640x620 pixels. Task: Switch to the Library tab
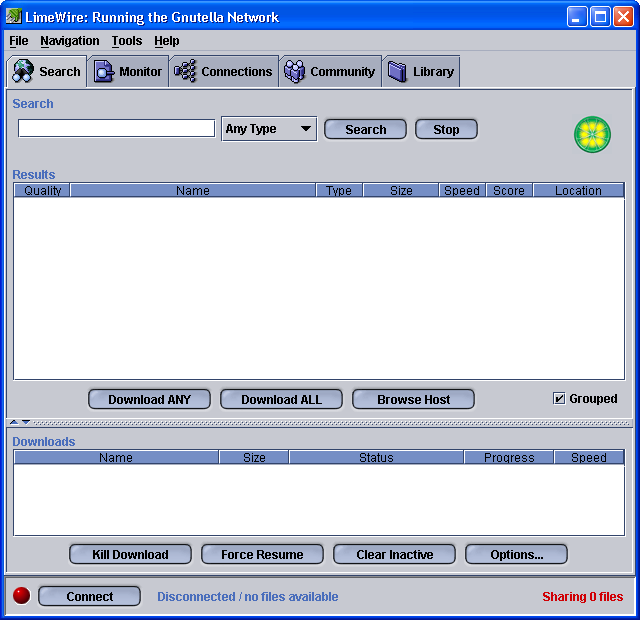coord(421,71)
